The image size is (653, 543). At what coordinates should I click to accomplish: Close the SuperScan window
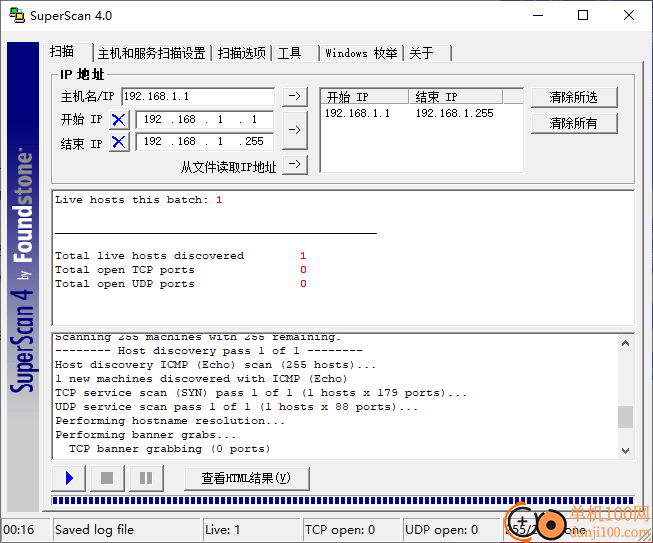pos(629,15)
